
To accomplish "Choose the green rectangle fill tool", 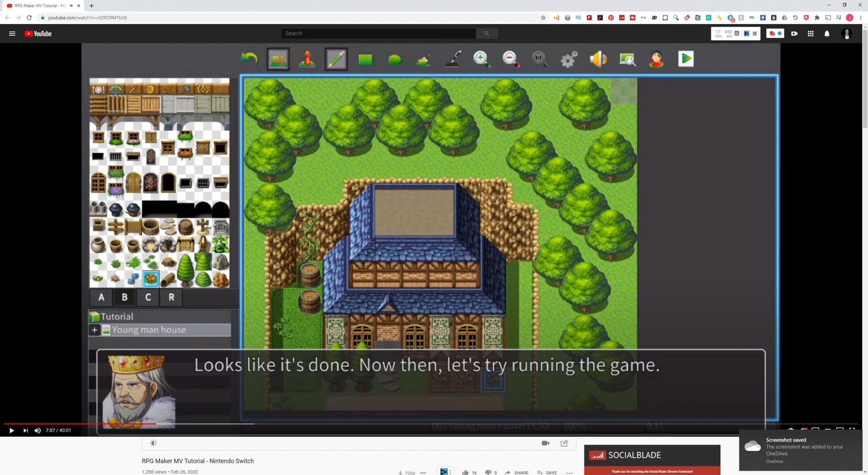I will pyautogui.click(x=366, y=59).
